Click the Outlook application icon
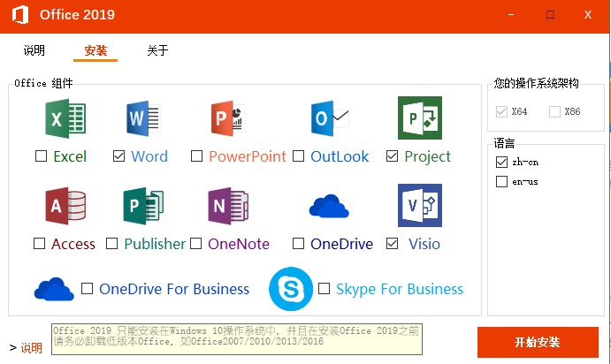This screenshot has height=364, width=611. [x=329, y=118]
